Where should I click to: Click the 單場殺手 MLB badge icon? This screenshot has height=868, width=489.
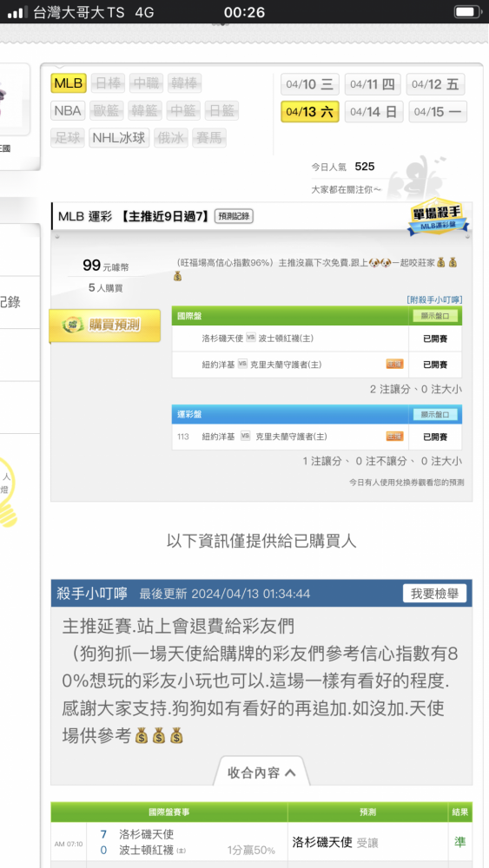point(438,218)
